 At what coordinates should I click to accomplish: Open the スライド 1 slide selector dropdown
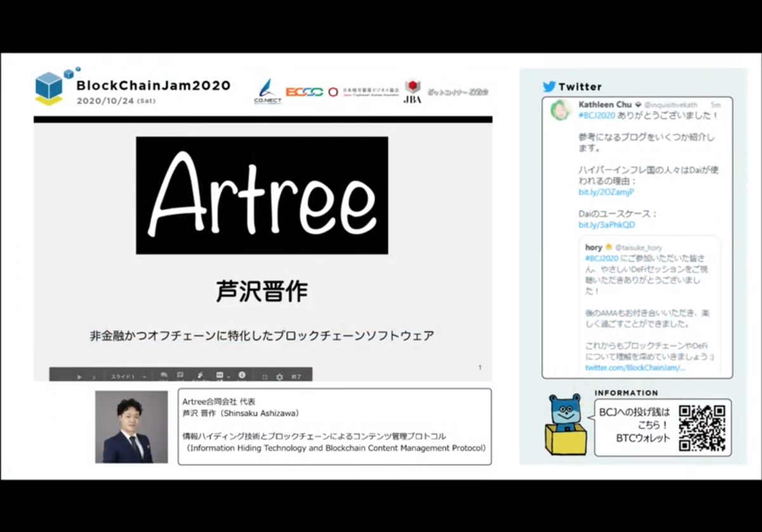pyautogui.click(x=129, y=377)
